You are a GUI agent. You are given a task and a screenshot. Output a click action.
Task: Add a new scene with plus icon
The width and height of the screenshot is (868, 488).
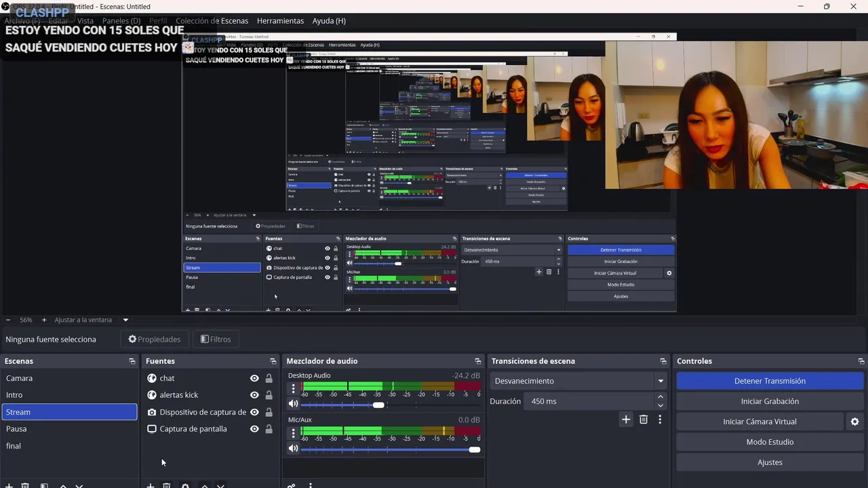(x=9, y=485)
